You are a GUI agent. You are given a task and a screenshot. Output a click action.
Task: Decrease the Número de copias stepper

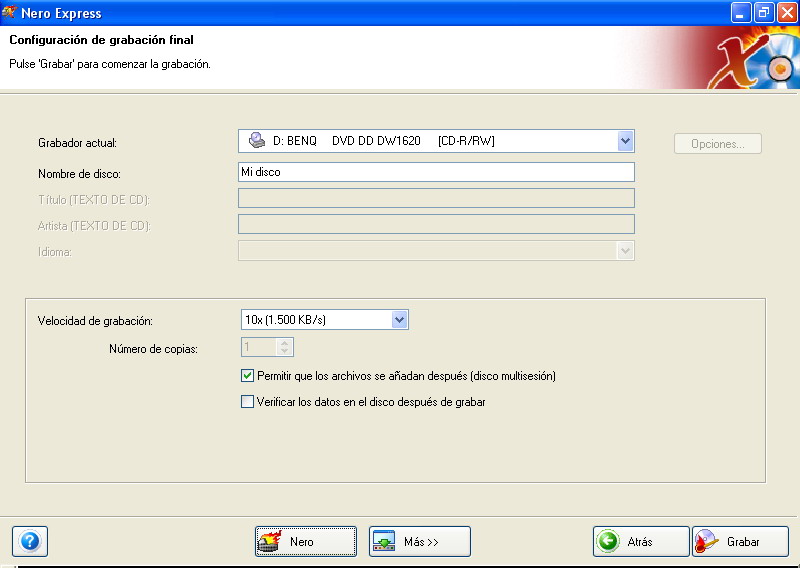(285, 351)
